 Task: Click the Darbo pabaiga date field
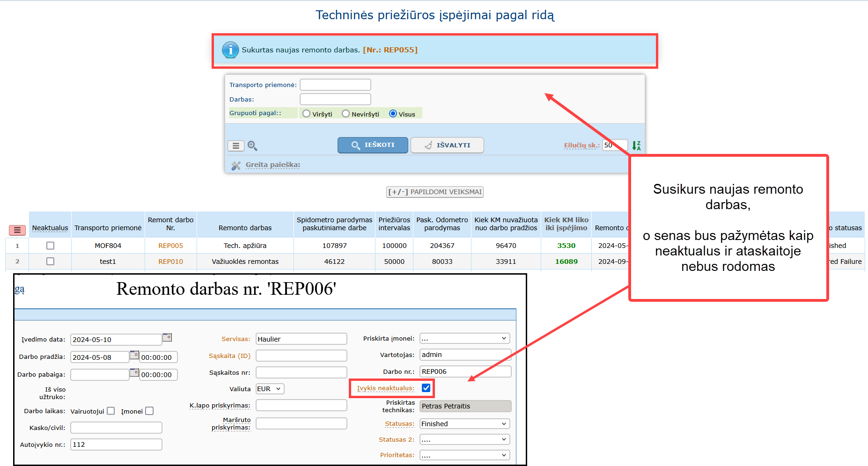coord(100,375)
